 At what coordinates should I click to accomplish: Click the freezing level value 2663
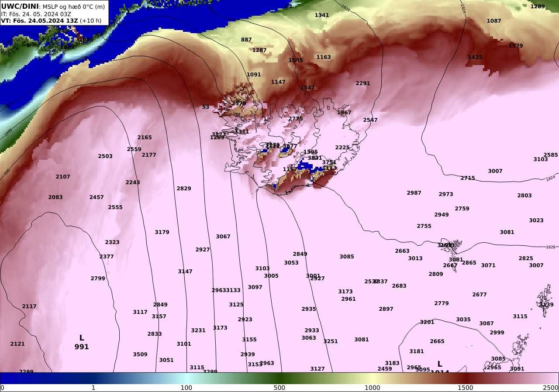(x=402, y=251)
